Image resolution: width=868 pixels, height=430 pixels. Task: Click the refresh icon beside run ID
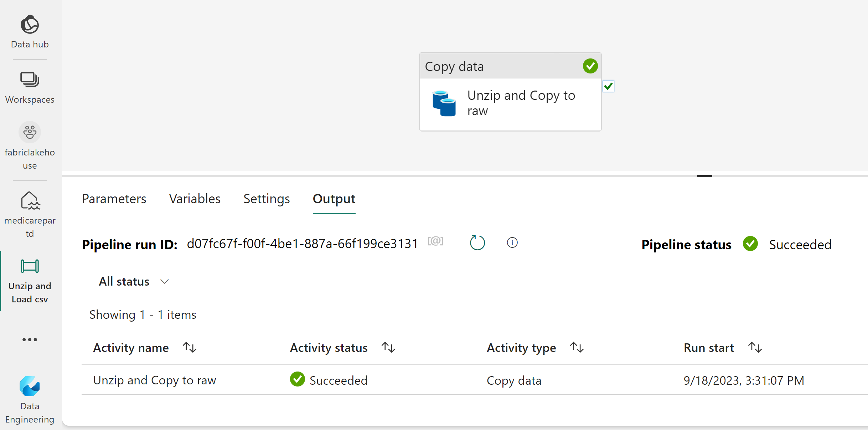pos(477,243)
